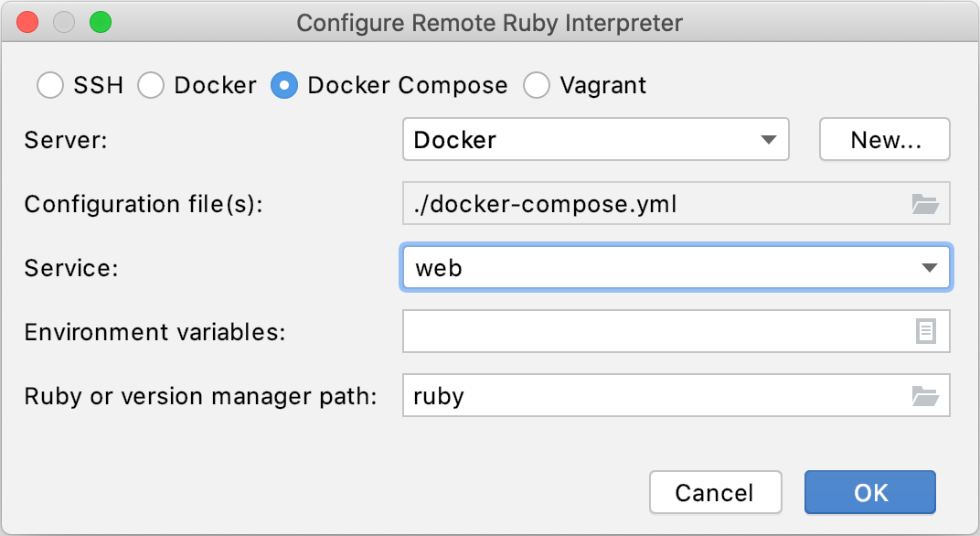980x536 pixels.
Task: Open the environment variables editor icon
Action: (925, 331)
